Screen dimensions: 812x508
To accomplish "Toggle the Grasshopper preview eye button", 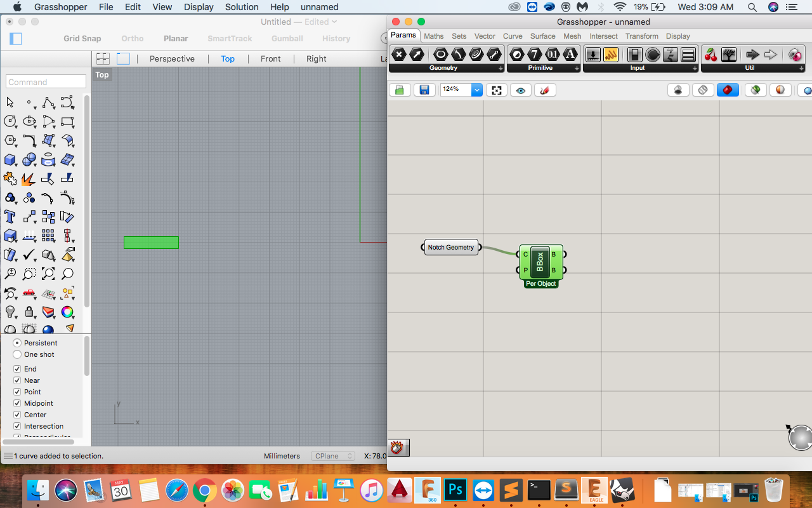I will [521, 90].
